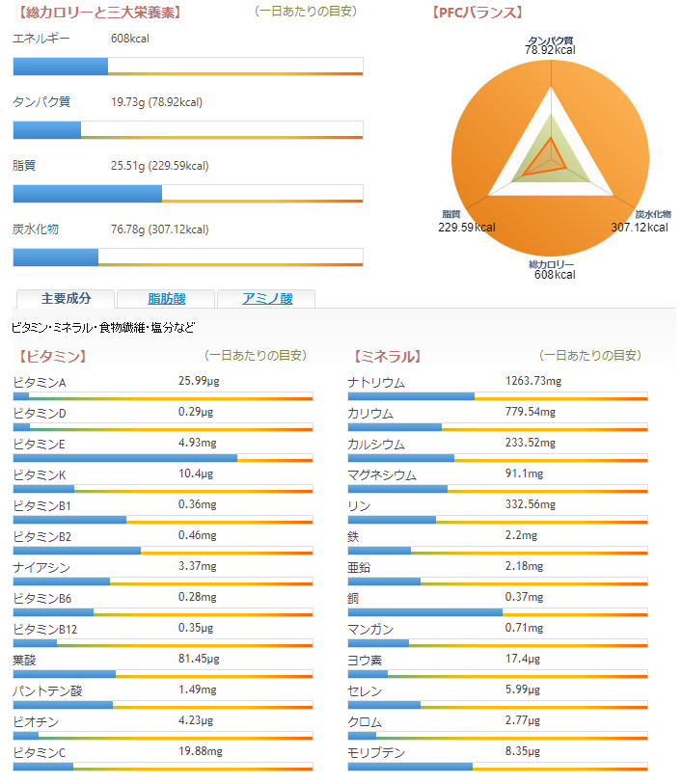The width and height of the screenshot is (682, 784).
Task: Click the ナトリウム intake bar
Action: 497,396
